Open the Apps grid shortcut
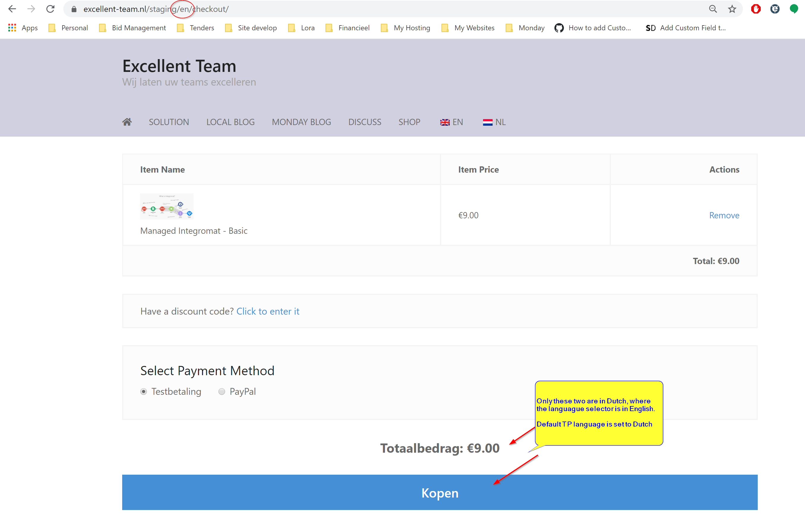This screenshot has width=805, height=532. click(23, 28)
